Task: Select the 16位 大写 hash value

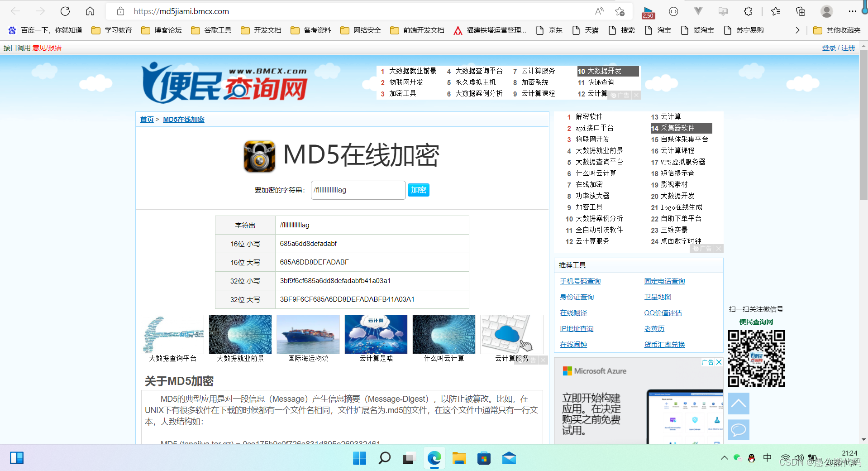Action: tap(315, 262)
